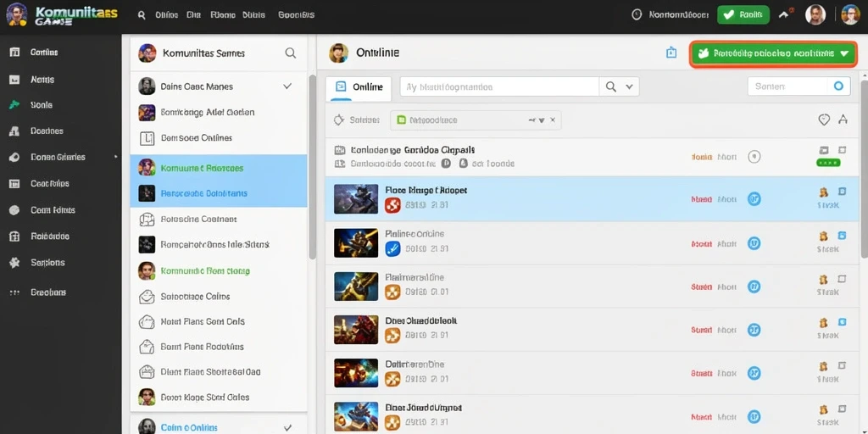
Task: Select Renorciohe Doinitants in the left list
Action: point(219,194)
